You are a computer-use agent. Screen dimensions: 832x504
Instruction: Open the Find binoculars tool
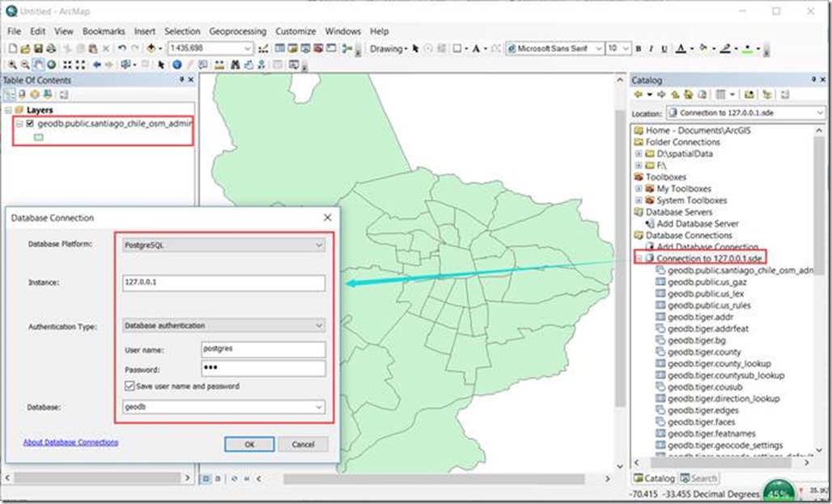(235, 65)
